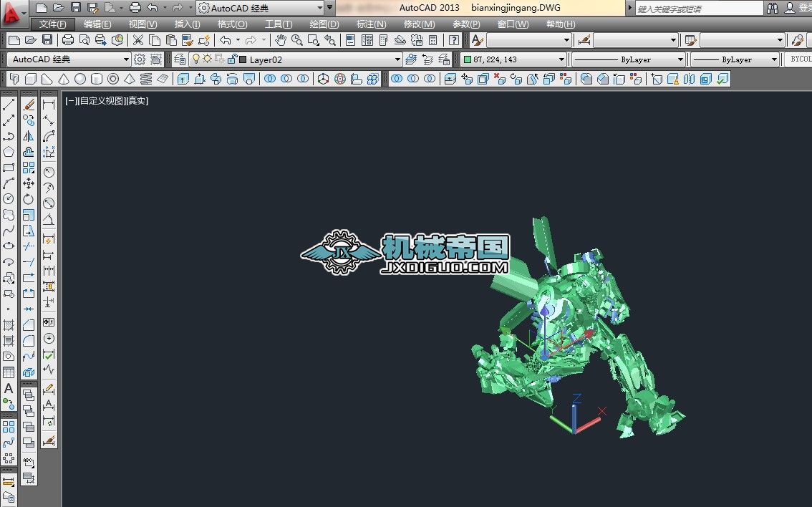Click the [-] viewport controls label

click(70, 100)
